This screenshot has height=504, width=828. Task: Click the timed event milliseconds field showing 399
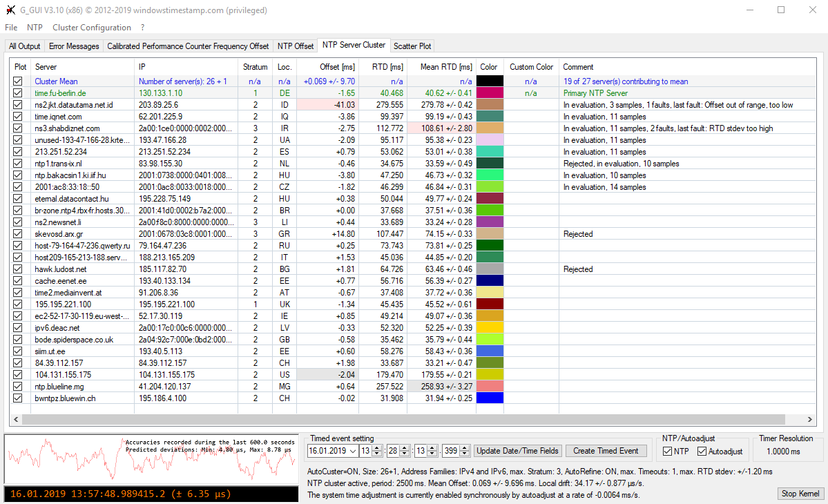(451, 452)
